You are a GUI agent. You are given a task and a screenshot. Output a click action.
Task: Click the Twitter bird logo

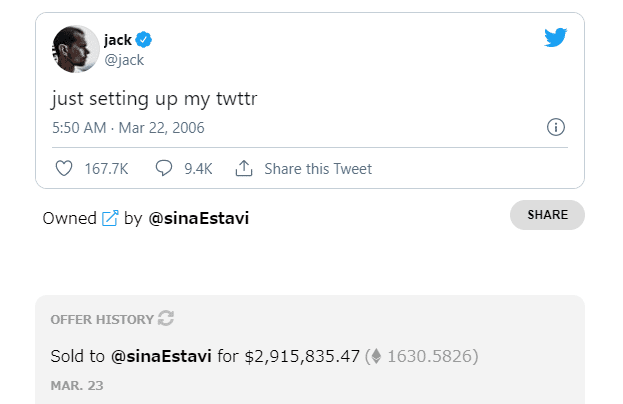click(556, 38)
